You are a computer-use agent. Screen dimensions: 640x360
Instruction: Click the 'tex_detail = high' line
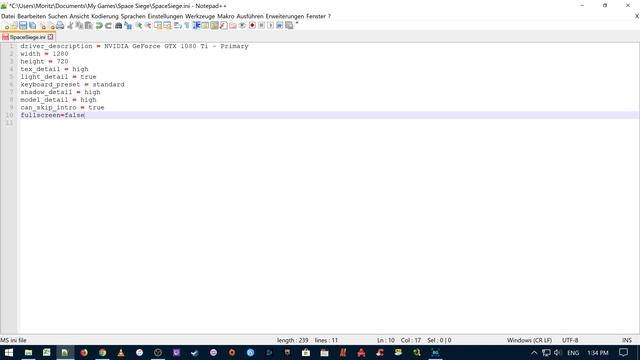(54, 69)
